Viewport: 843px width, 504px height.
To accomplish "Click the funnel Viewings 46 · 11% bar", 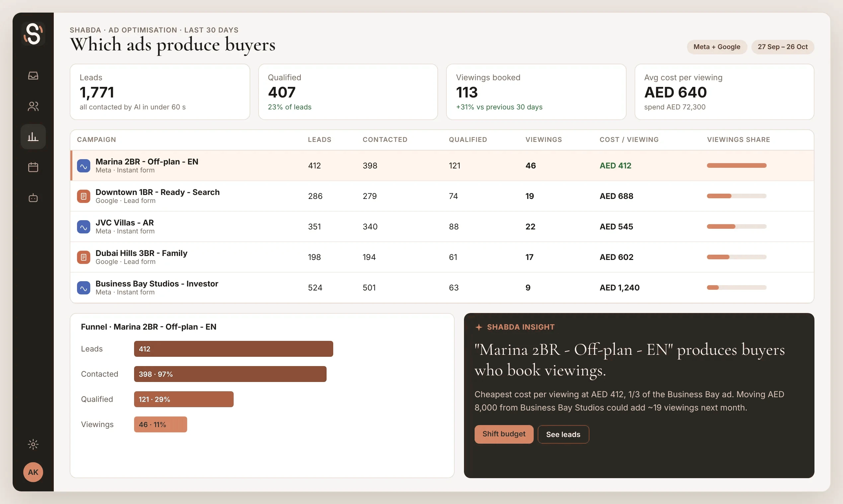I will (160, 424).
